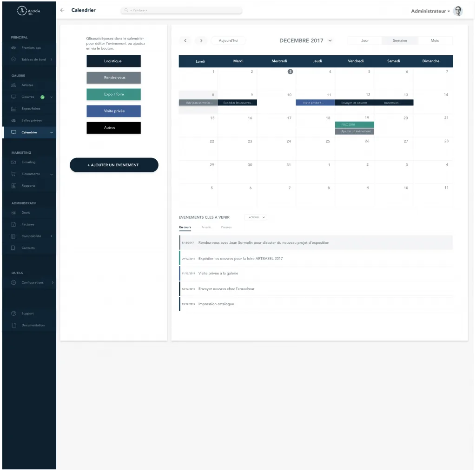Screen dimensions: 476x470
Task: Go to next month with right chevron
Action: point(201,40)
